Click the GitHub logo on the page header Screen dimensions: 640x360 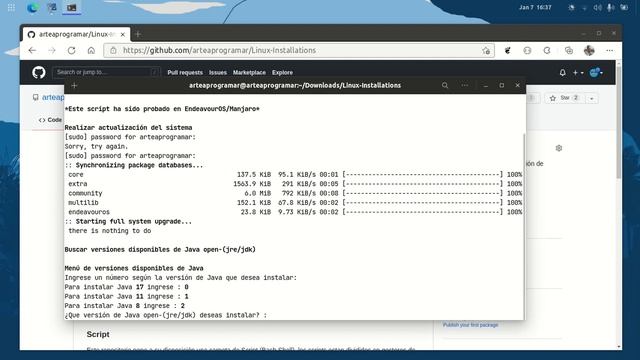[39, 73]
